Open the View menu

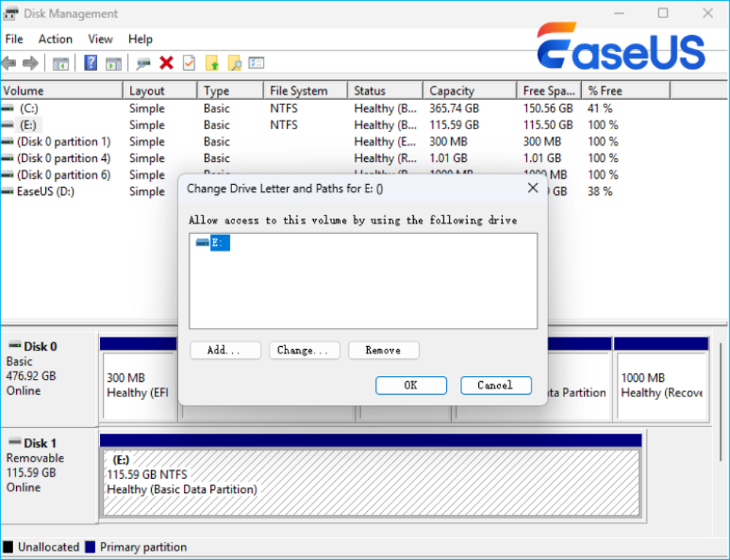coord(100,39)
